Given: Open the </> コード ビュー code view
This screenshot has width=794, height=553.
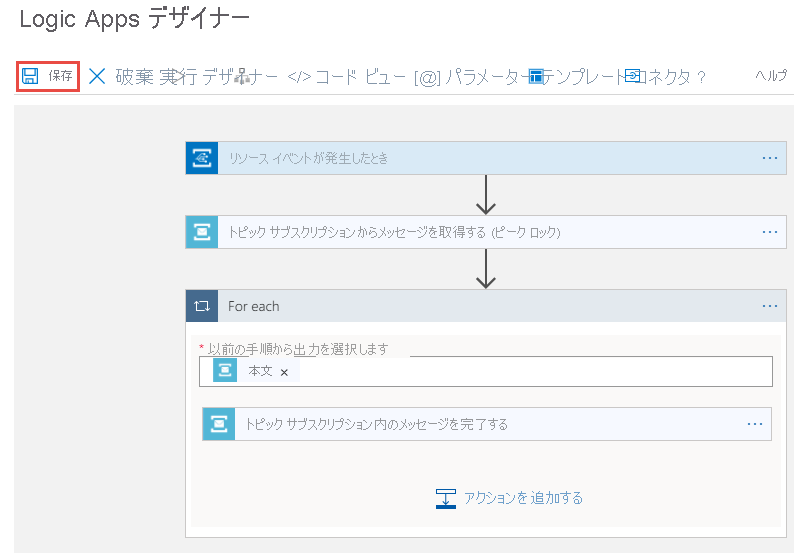Looking at the screenshot, I should pos(346,76).
